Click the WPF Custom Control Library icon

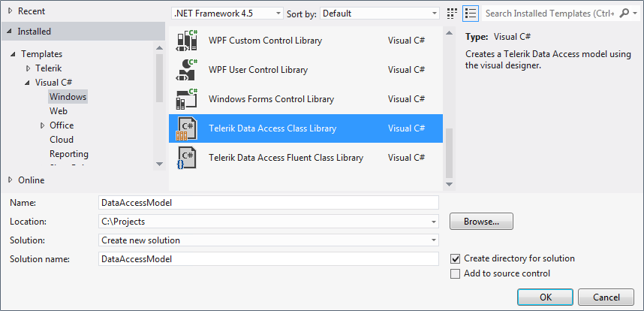(x=187, y=41)
